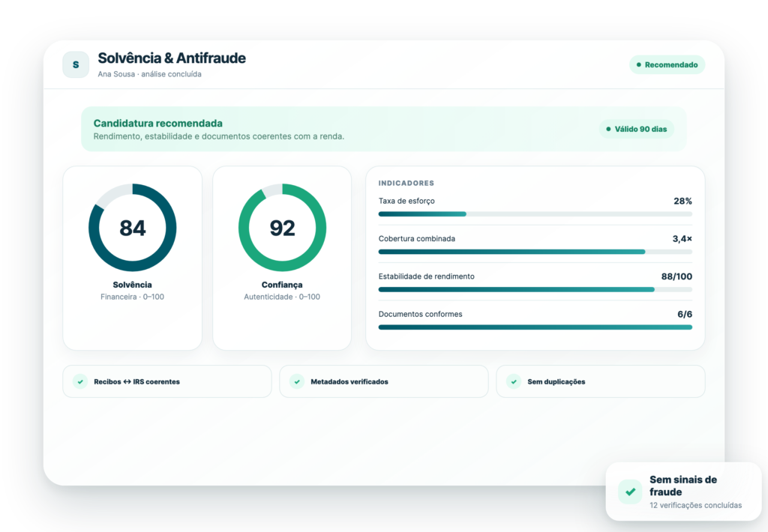Screen dimensions: 768x532
Task: Click the Documentos conformes progress bar
Action: click(x=535, y=327)
